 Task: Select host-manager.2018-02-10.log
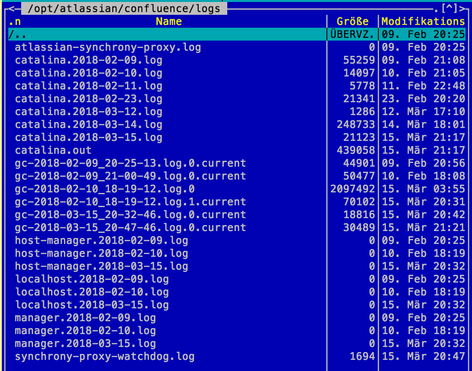coord(101,253)
